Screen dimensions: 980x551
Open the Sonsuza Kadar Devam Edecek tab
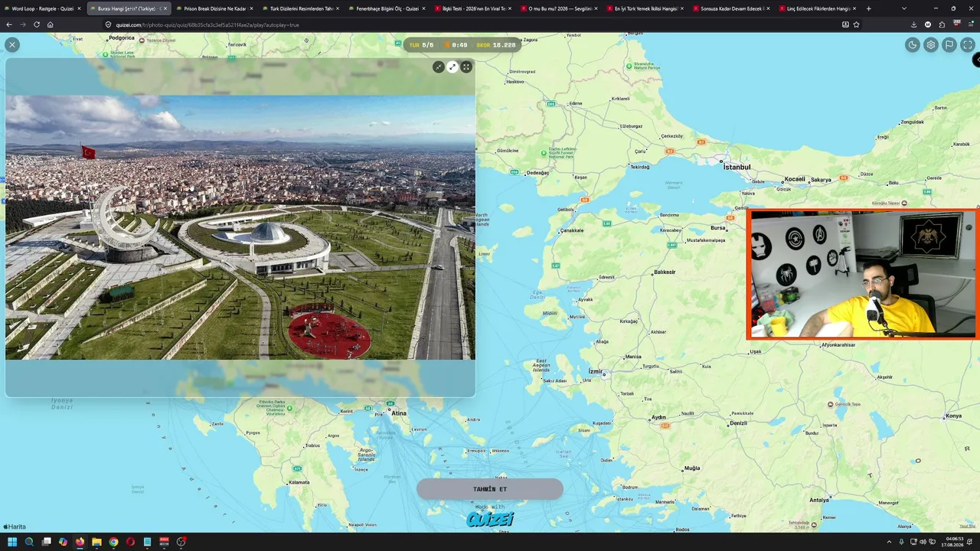pyautogui.click(x=732, y=8)
